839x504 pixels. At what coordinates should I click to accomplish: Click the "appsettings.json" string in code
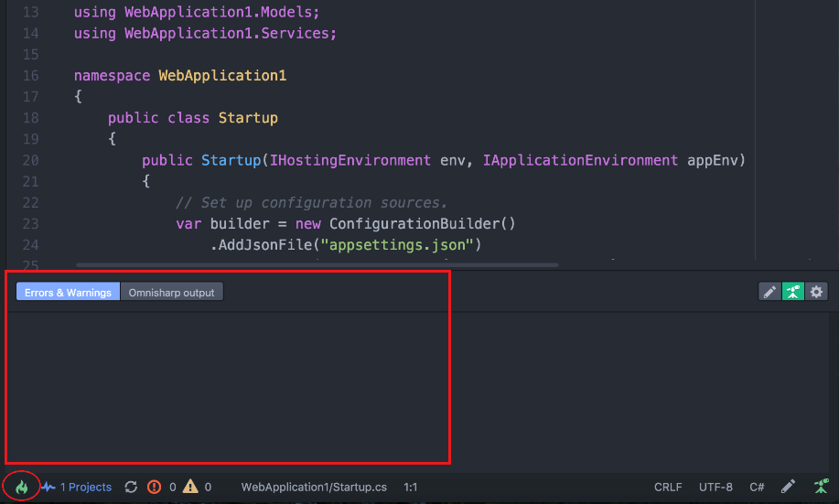(396, 244)
